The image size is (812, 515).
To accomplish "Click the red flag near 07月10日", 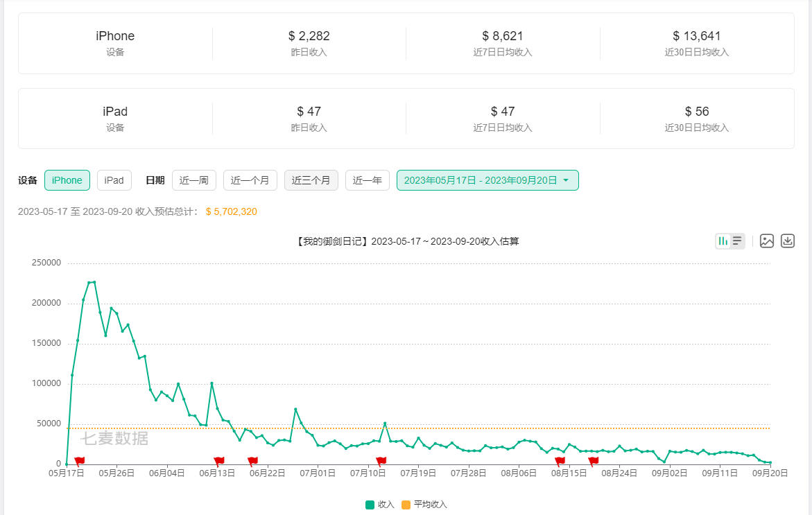I will [x=381, y=461].
